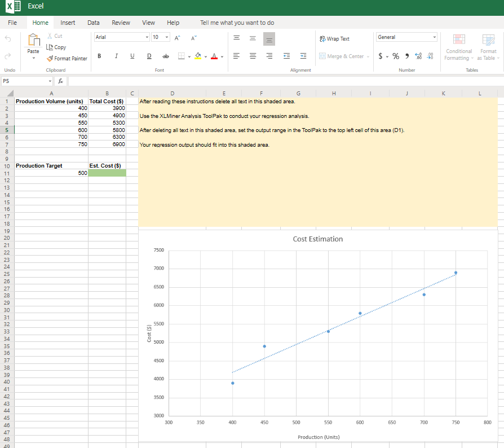Toggle Italic formatting
This screenshot has height=448, width=504.
tap(116, 56)
